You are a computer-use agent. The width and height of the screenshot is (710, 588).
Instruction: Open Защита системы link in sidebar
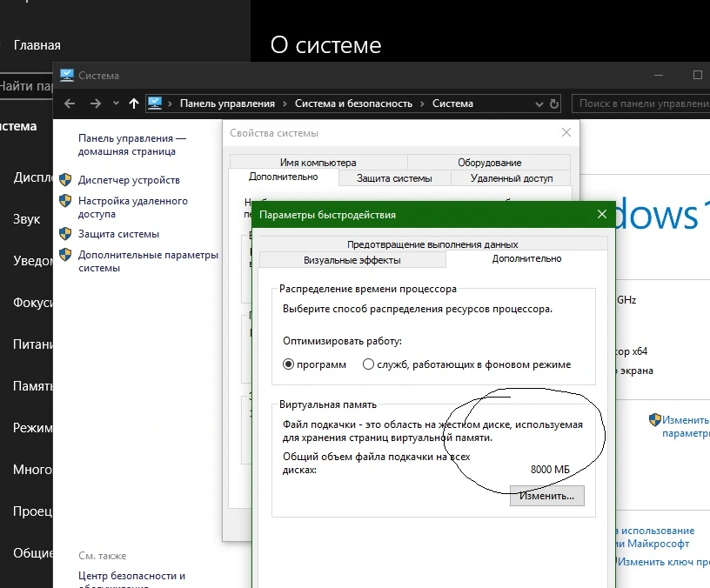click(118, 234)
